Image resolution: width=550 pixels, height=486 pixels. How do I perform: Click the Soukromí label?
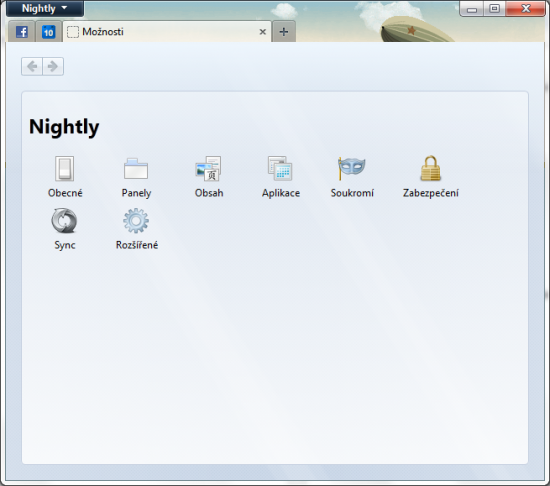[352, 193]
